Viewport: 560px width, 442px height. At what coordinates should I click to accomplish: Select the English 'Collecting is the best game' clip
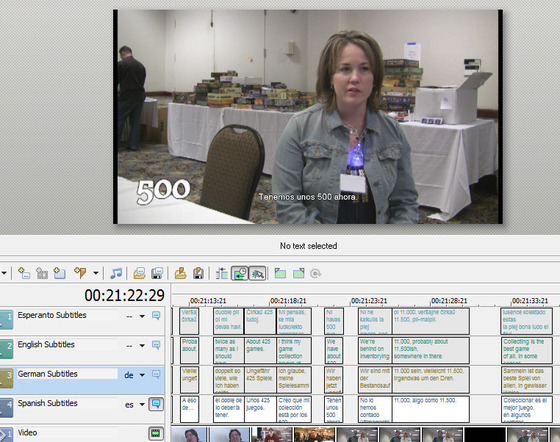[x=526, y=350]
